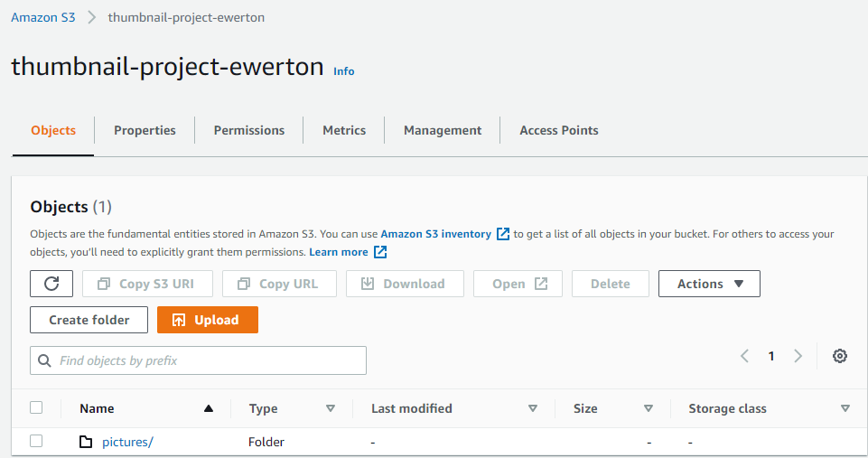Open the Amazon S3 breadcrumb link

[x=43, y=17]
